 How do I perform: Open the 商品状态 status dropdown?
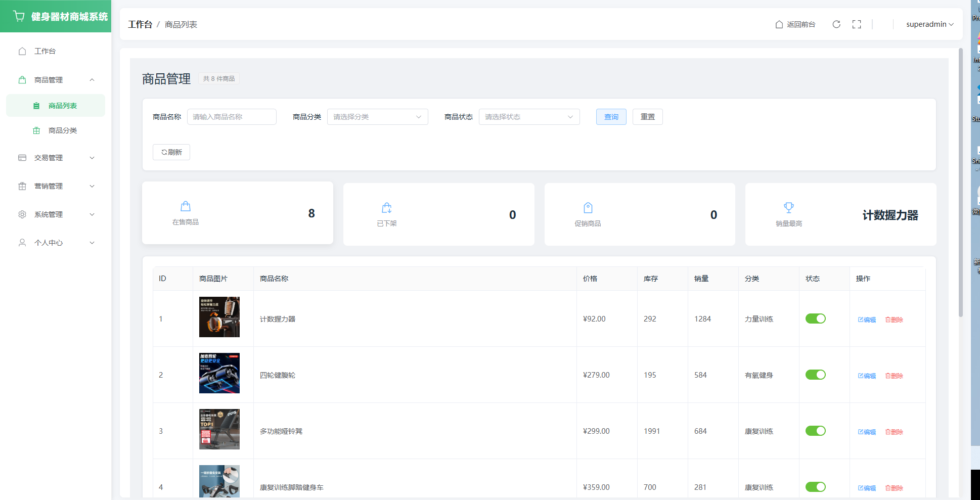click(529, 117)
